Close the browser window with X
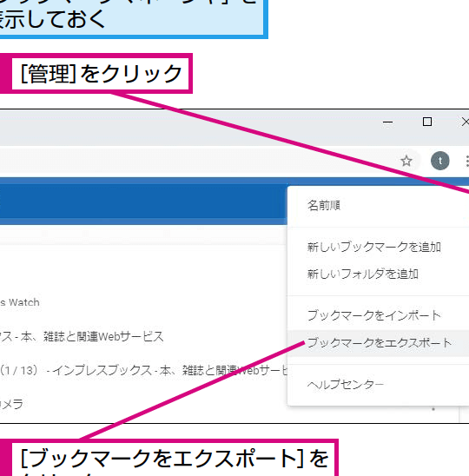Image resolution: width=469 pixels, height=476 pixels. [x=465, y=122]
